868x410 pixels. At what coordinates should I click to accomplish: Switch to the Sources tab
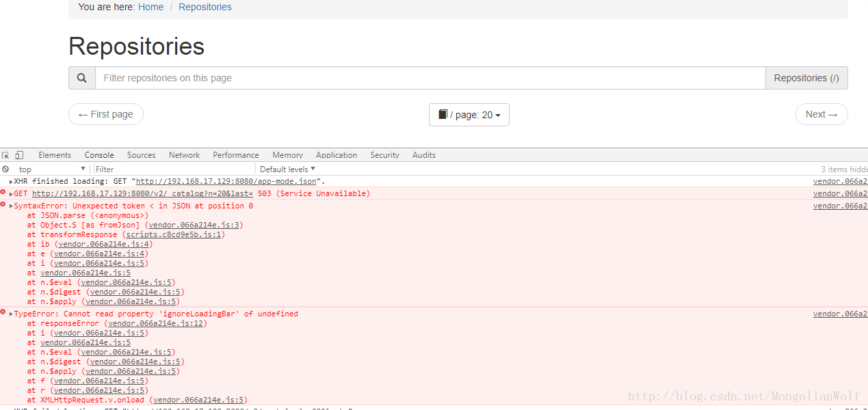(x=141, y=155)
